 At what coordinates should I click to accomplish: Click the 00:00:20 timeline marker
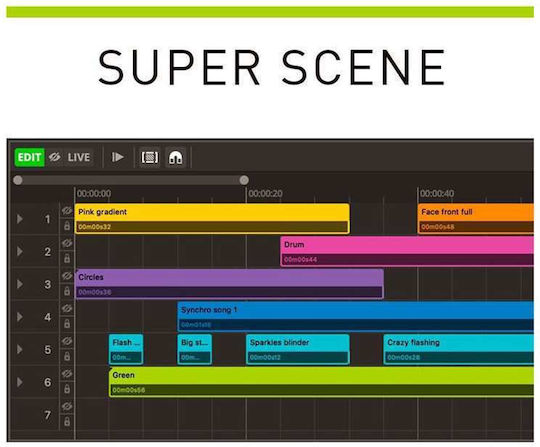[266, 194]
